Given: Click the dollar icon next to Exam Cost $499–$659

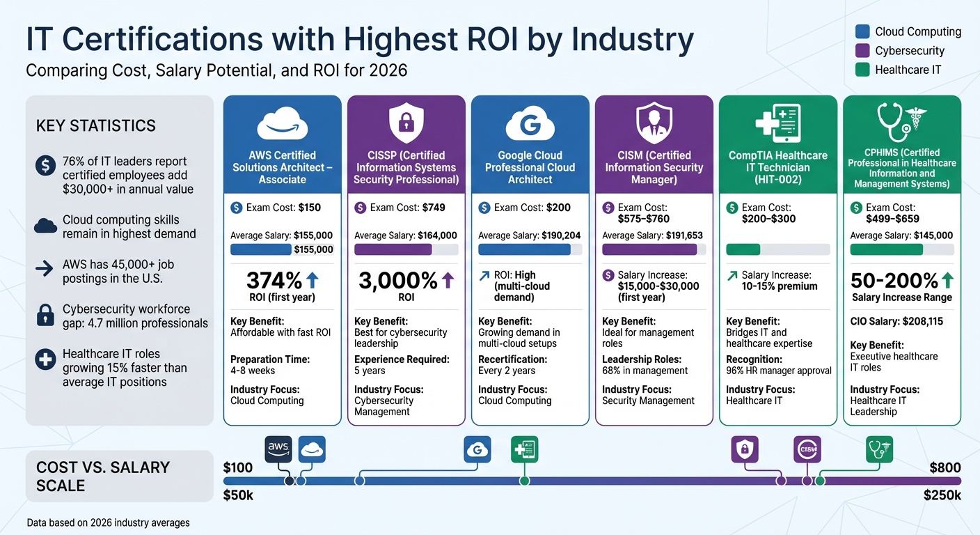Looking at the screenshot, I should (855, 208).
